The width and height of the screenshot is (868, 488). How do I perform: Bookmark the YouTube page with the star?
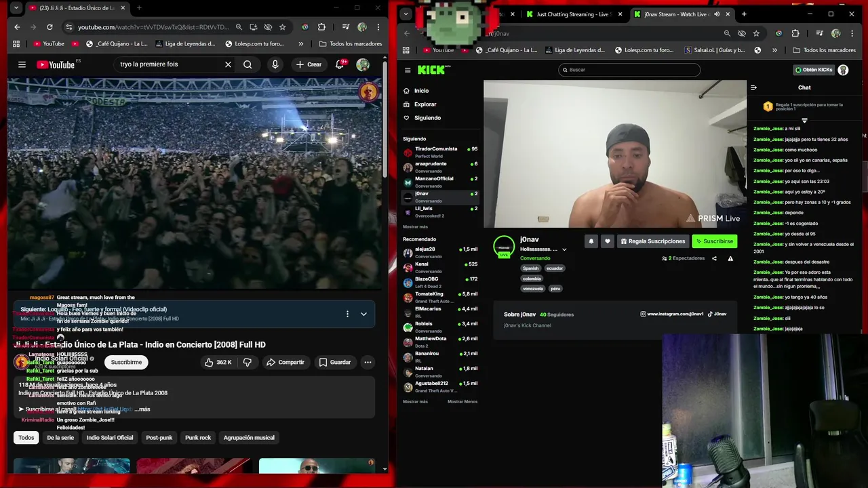pos(282,27)
